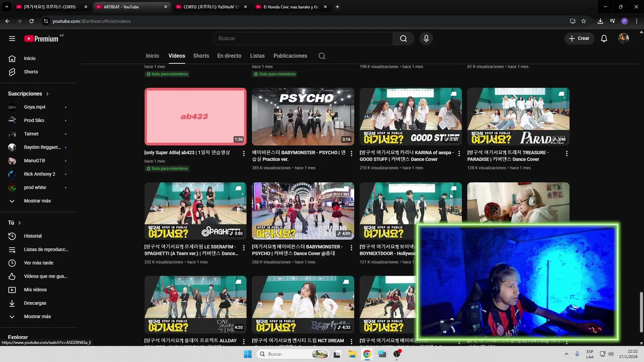
Task: Expand Suscripciones section chevron
Action: click(x=47, y=94)
